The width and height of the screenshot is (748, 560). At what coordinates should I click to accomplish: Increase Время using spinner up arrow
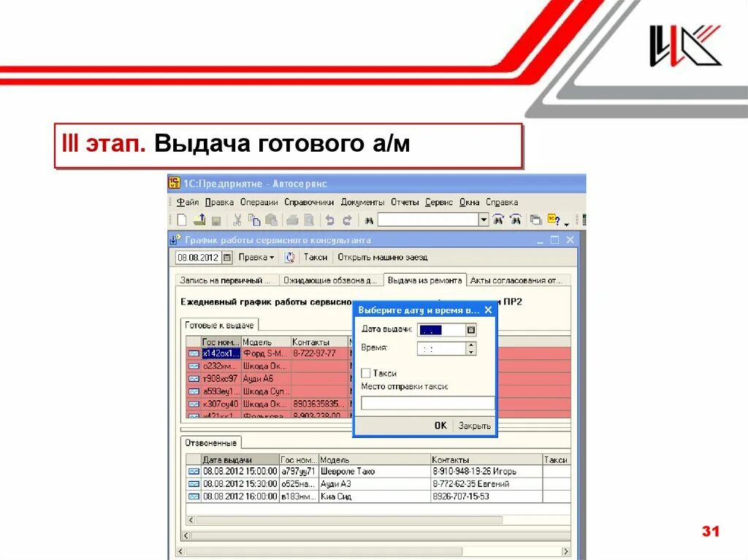(471, 345)
